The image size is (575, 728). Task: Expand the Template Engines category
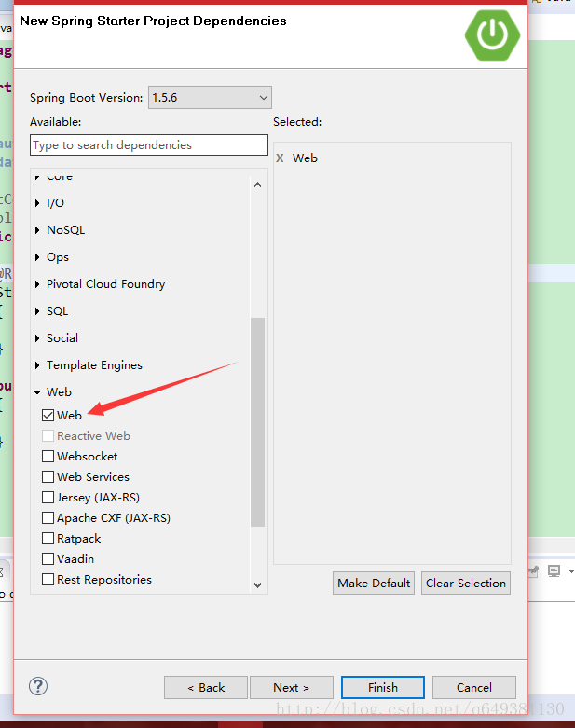click(37, 365)
